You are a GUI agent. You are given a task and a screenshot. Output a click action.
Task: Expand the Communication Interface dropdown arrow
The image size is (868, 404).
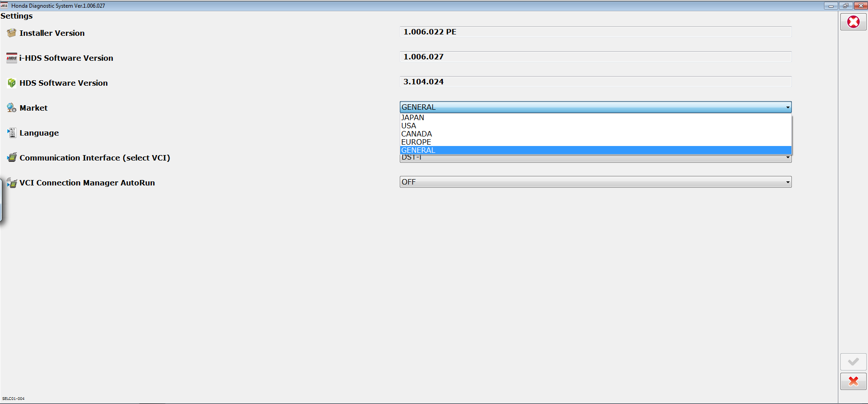point(787,158)
